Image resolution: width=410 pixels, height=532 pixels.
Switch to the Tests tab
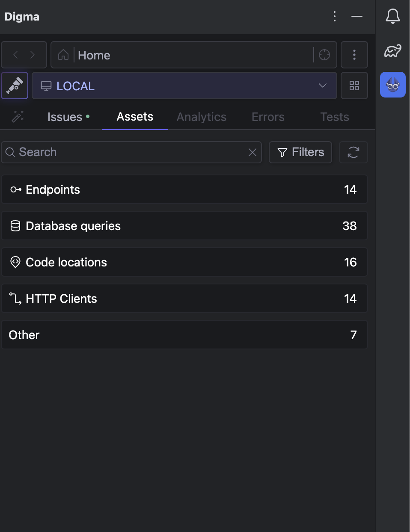coord(335,117)
